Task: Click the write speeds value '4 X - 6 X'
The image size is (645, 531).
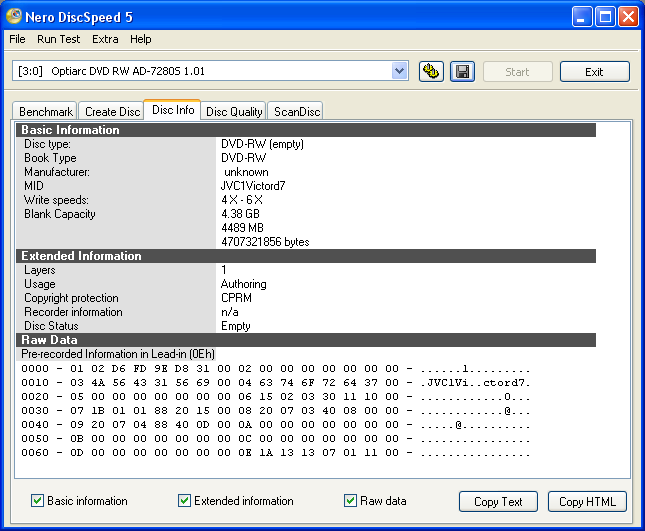Action: 242,200
